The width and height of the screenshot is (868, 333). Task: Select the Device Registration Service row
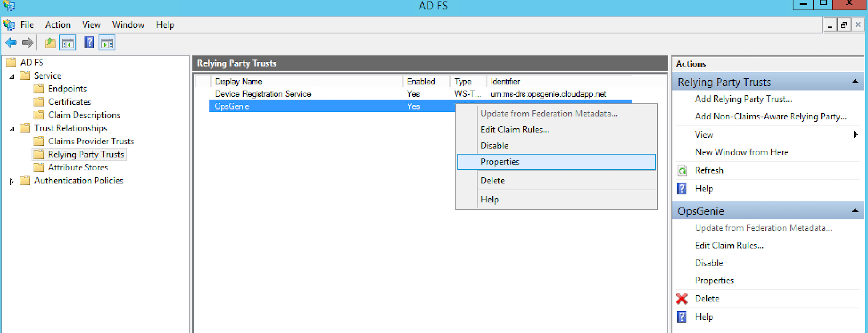pyautogui.click(x=420, y=94)
